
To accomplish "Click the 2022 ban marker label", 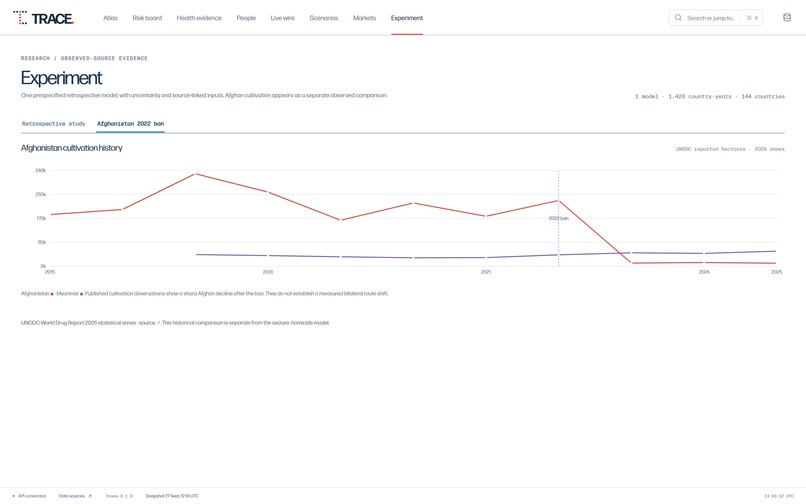I will click(558, 219).
